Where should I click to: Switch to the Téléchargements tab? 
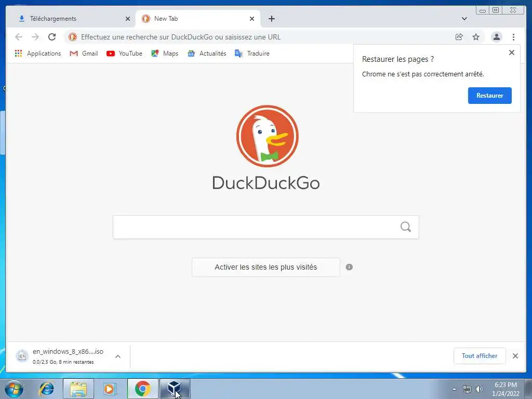(x=71, y=19)
